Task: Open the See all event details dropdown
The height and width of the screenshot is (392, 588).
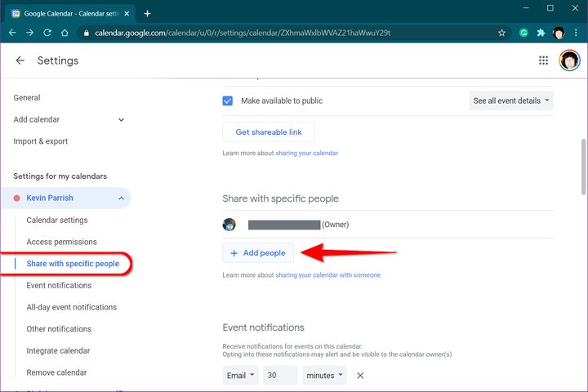Action: (511, 101)
